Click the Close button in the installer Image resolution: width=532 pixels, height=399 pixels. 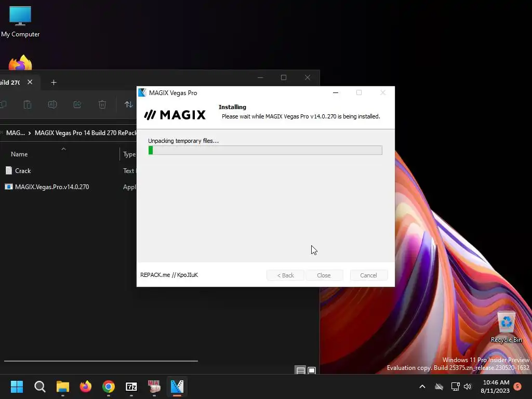coord(324,275)
